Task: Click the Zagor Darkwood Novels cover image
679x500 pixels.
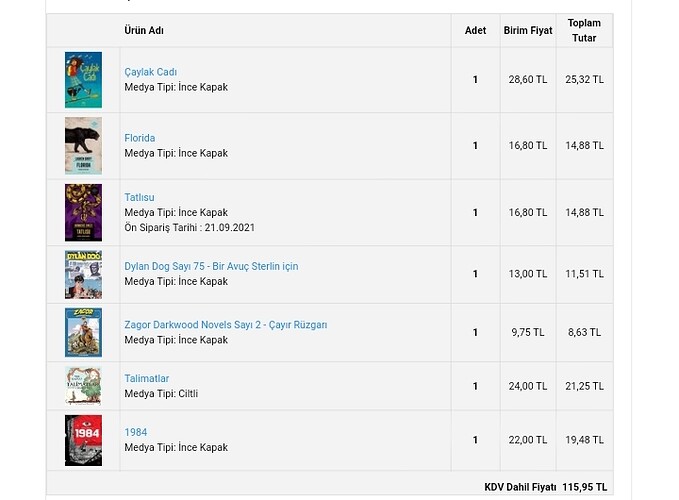Action: (83, 332)
